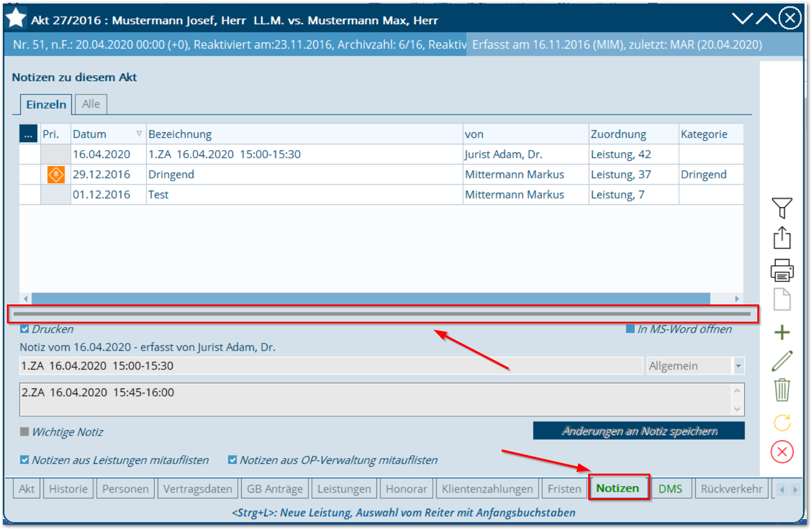Toggle Wichtige Notiz checkbox
The width and height of the screenshot is (812, 530).
(x=24, y=432)
